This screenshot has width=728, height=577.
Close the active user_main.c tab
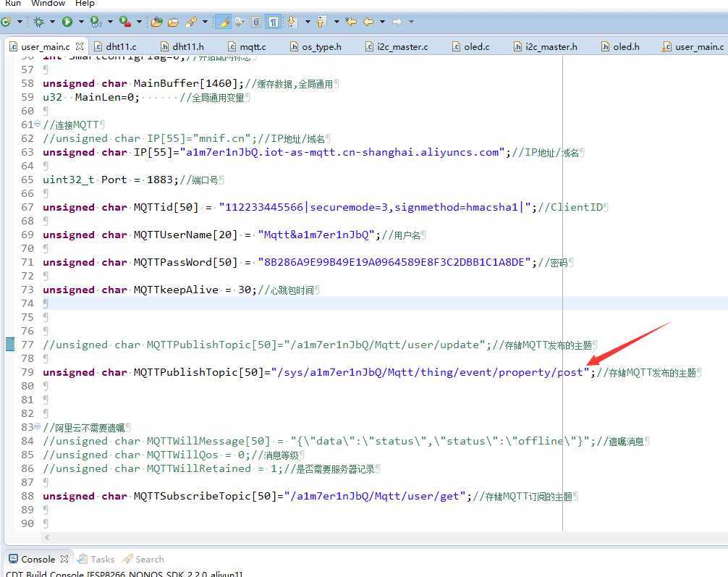pyautogui.click(x=80, y=46)
